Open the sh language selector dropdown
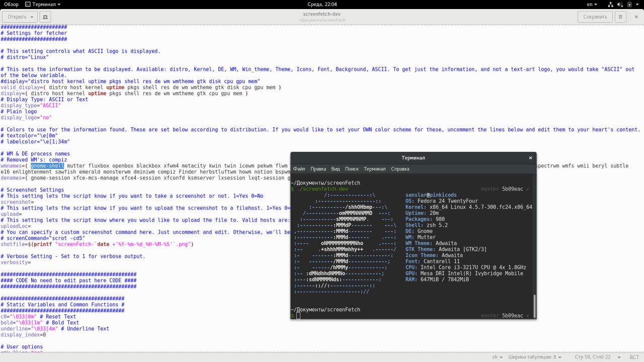Viewport: 644px width, 362px height. 498,357
